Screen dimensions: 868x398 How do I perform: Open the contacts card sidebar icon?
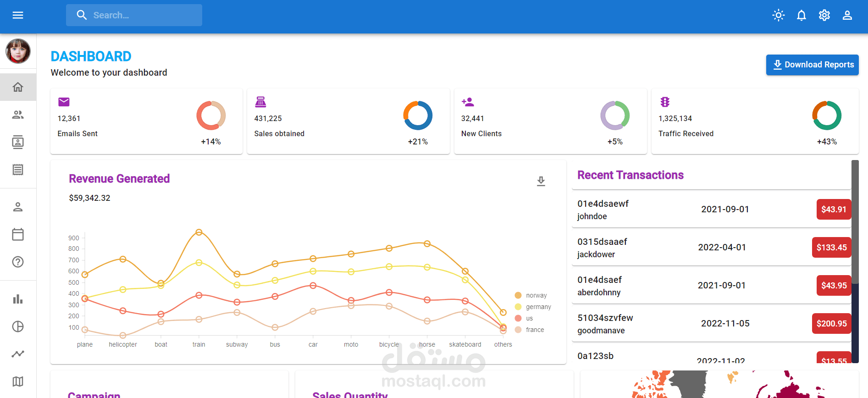tap(18, 142)
